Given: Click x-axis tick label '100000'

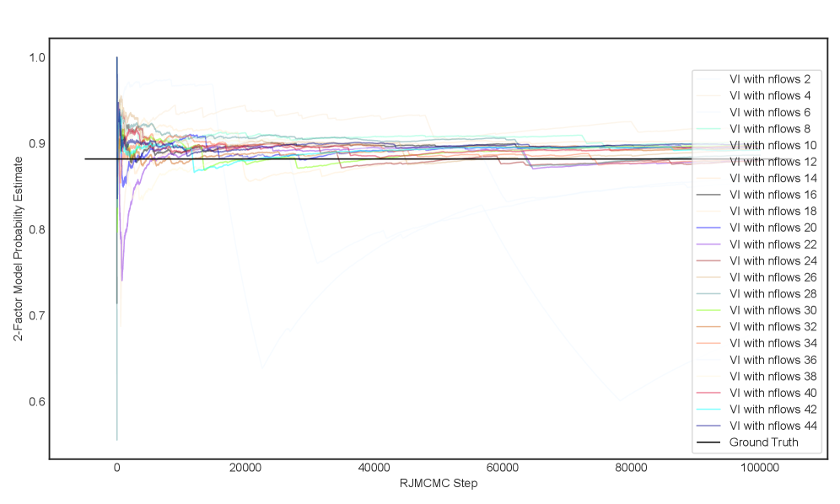Looking at the screenshot, I should (x=760, y=468).
